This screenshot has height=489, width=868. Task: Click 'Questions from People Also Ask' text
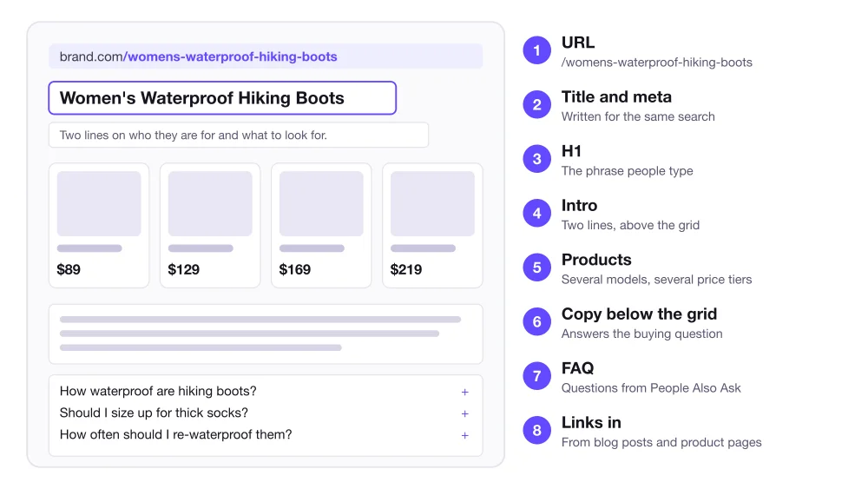tap(651, 388)
